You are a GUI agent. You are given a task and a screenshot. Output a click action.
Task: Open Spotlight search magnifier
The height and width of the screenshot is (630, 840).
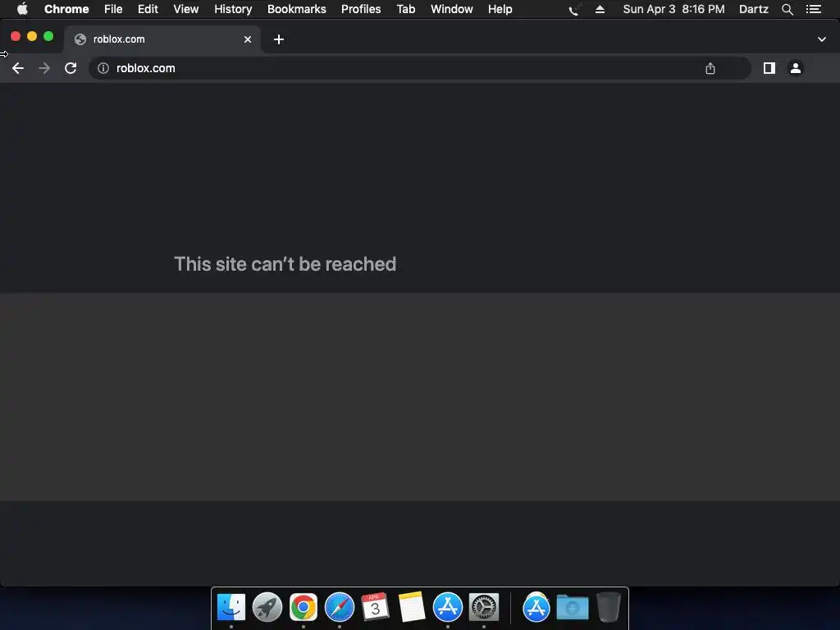pos(787,9)
